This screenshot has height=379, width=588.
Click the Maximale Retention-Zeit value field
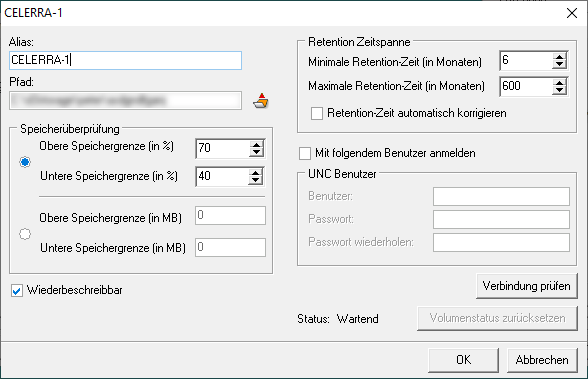pos(526,87)
